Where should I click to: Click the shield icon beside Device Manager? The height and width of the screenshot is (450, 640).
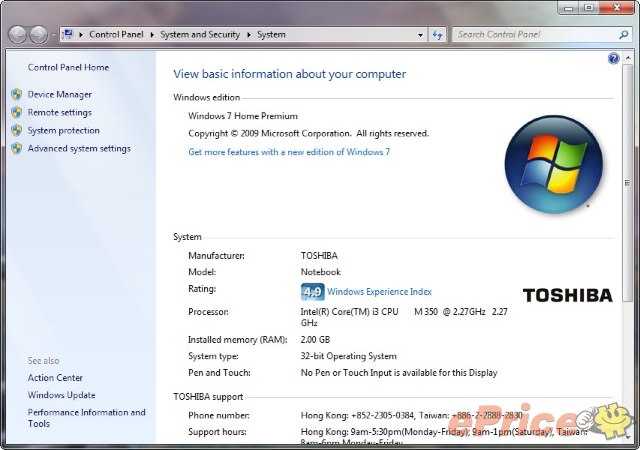coord(17,94)
